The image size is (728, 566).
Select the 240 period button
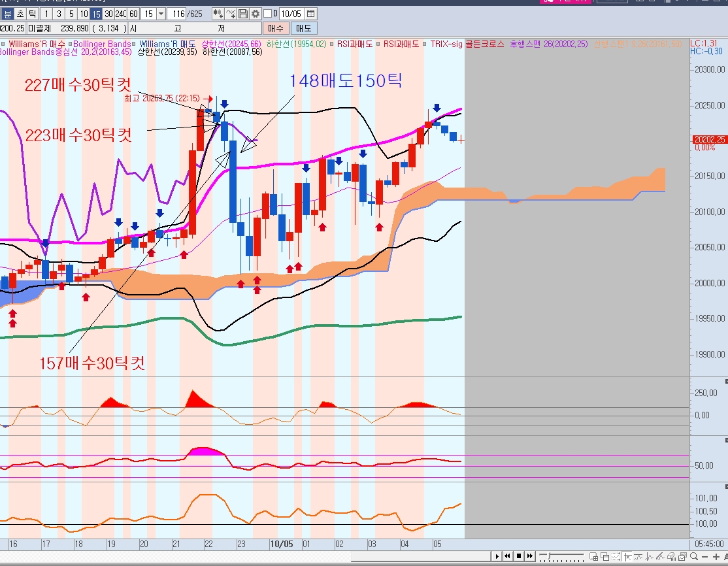pyautogui.click(x=121, y=14)
